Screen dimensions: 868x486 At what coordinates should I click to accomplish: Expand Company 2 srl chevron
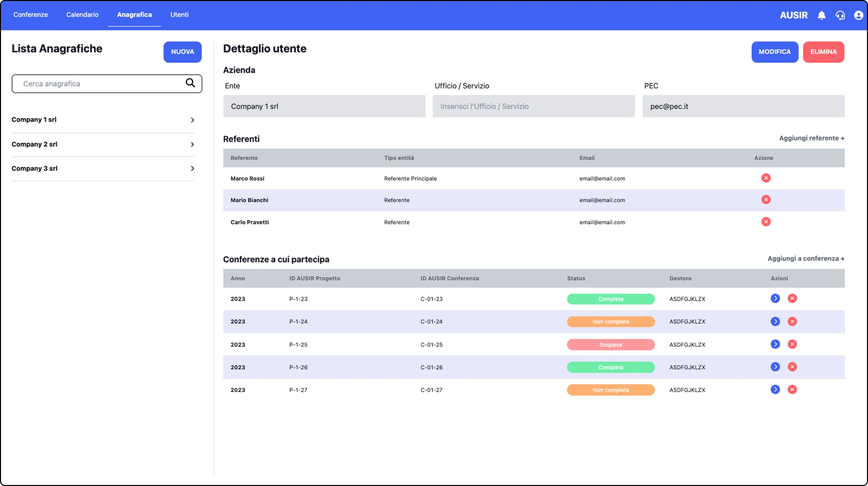tap(192, 145)
